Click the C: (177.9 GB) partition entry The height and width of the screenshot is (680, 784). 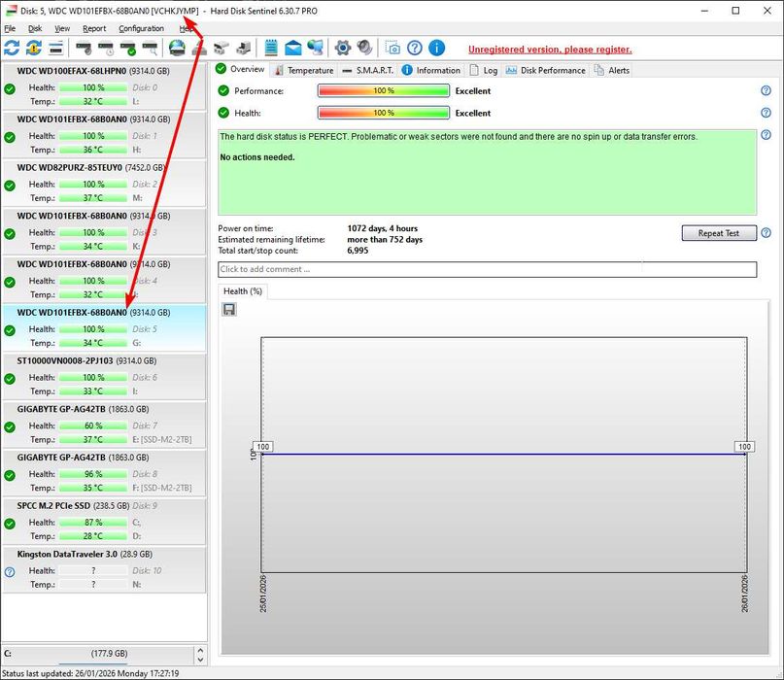pos(97,654)
